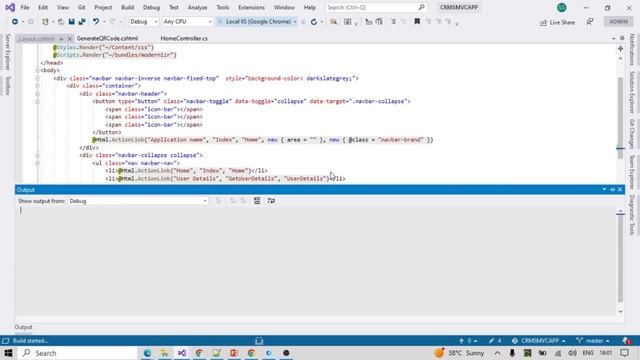Open the Git menu
This screenshot has height=360, width=640.
tap(82, 7)
